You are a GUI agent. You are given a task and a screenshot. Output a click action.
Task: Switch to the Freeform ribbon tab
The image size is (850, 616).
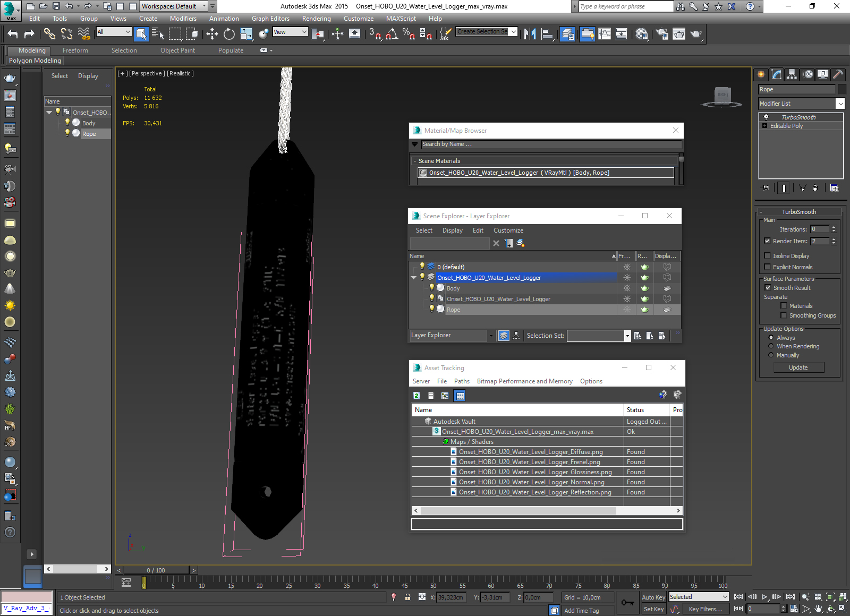click(75, 50)
